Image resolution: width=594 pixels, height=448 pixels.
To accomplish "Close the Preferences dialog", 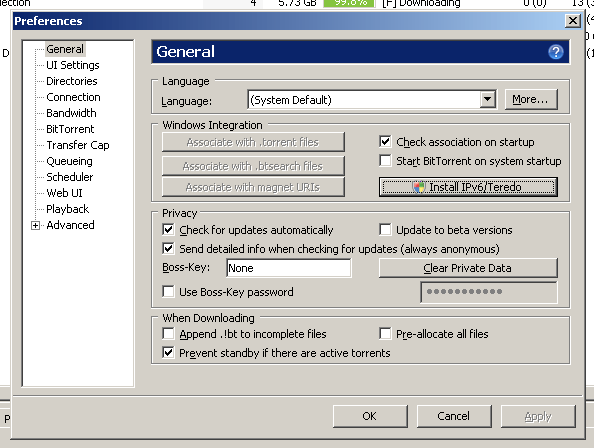I will (573, 20).
